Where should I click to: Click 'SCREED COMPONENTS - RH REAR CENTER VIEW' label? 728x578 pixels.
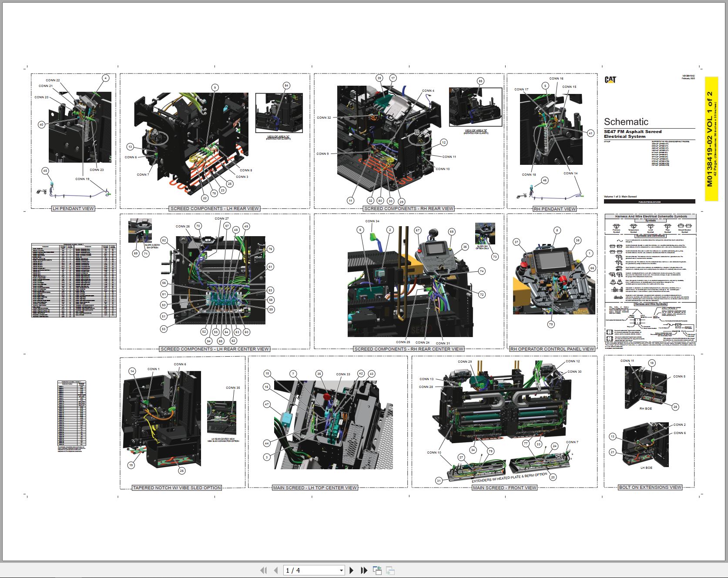pos(409,349)
